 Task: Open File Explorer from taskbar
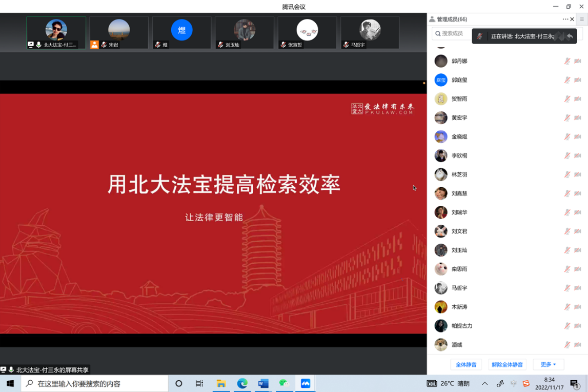(x=221, y=383)
